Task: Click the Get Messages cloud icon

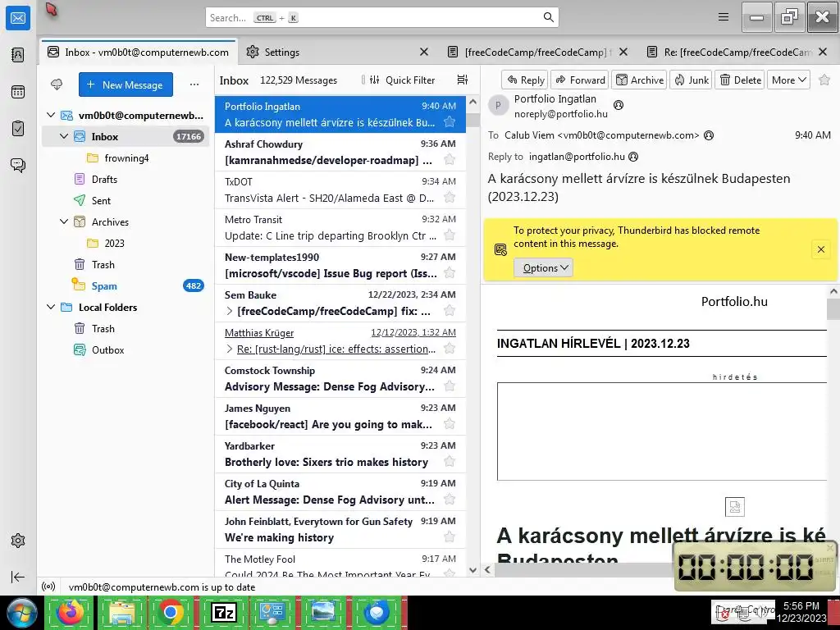Action: [x=57, y=84]
